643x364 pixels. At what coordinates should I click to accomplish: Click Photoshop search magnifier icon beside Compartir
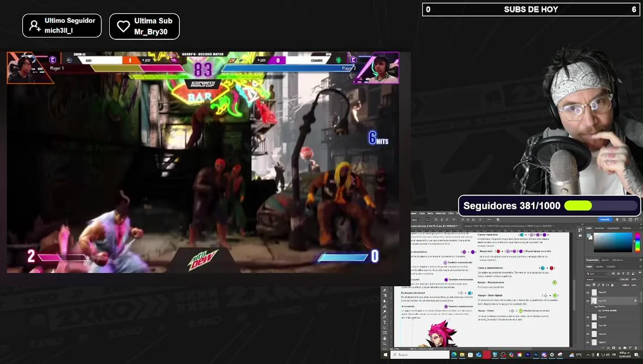[x=624, y=219]
